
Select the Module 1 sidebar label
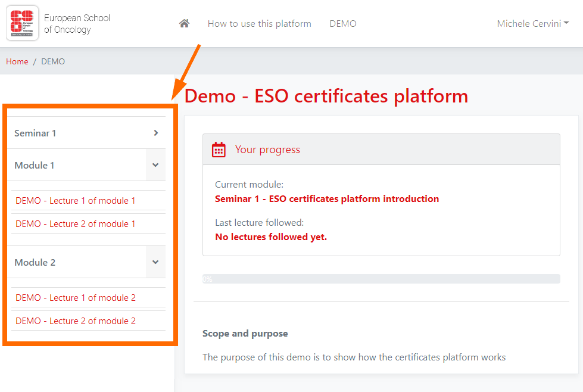[x=35, y=165]
